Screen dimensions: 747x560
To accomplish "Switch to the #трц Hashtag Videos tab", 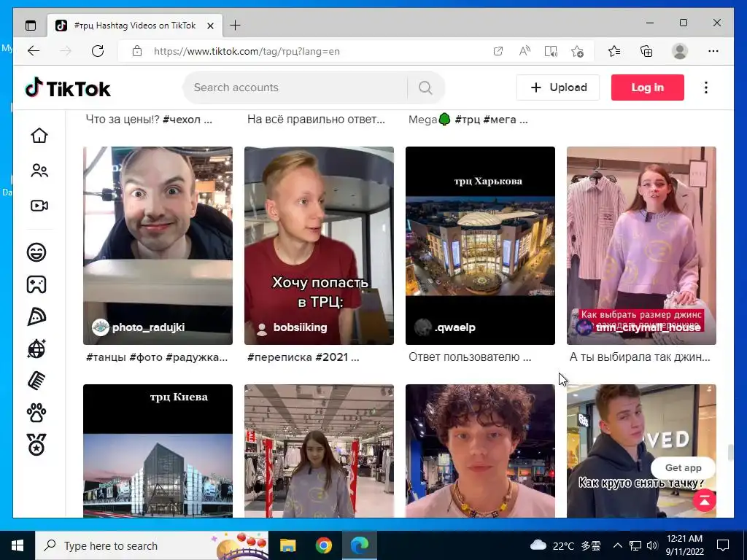I will [x=135, y=26].
